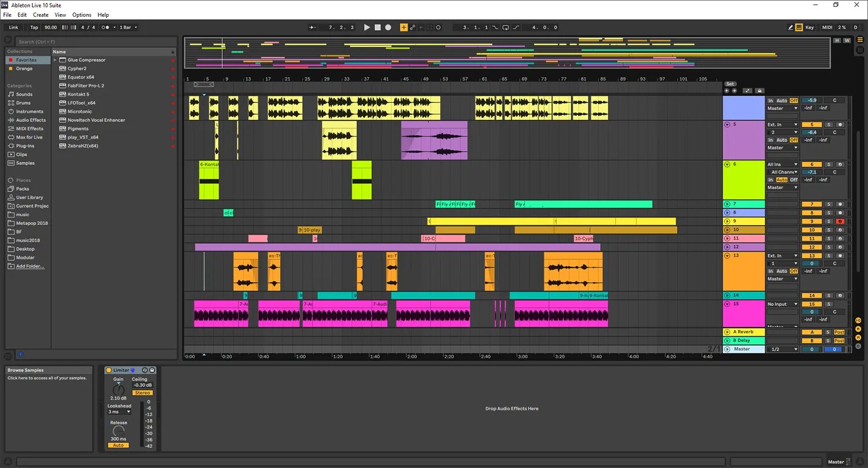Open track 5 Ext. In input dropdown
Screen dimensions: 868x468
coord(782,124)
